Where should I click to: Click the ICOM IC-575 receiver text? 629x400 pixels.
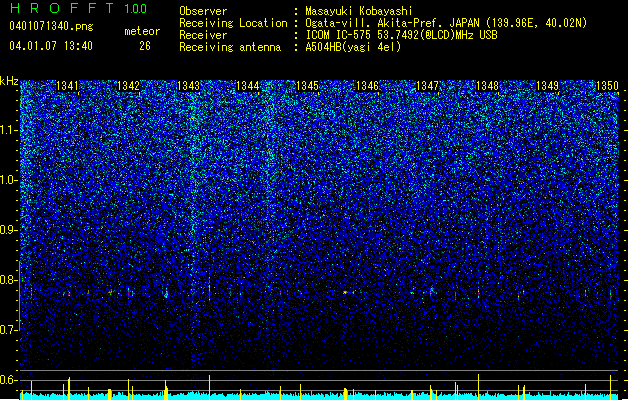401,35
